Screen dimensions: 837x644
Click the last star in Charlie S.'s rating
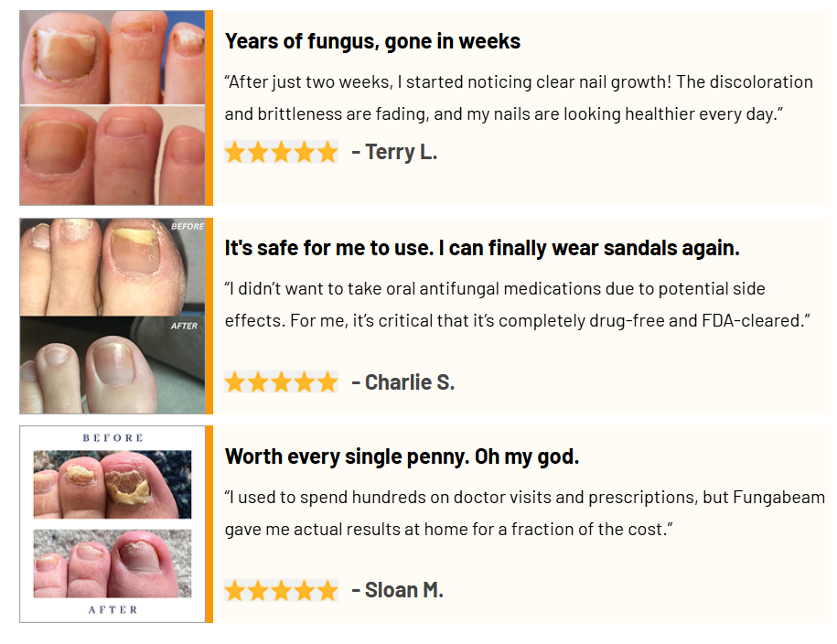pyautogui.click(x=327, y=381)
